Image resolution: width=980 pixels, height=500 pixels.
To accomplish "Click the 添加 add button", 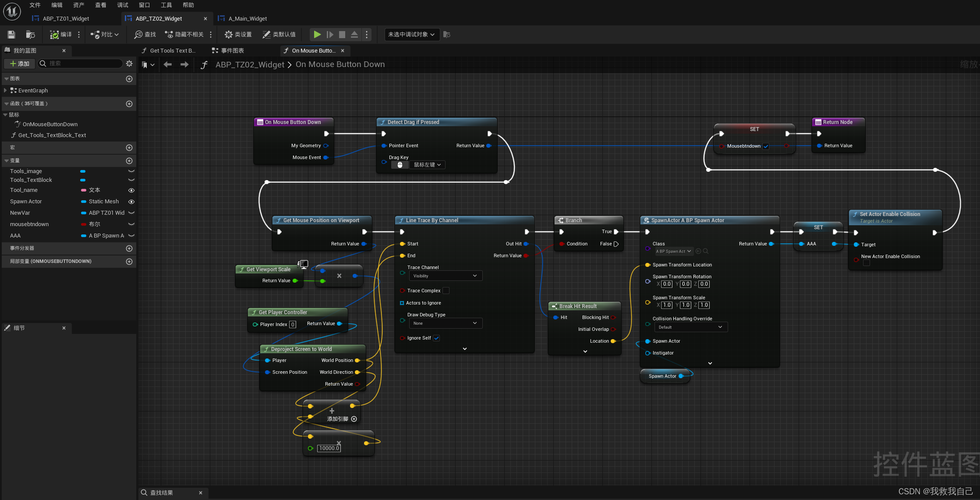I will (20, 64).
